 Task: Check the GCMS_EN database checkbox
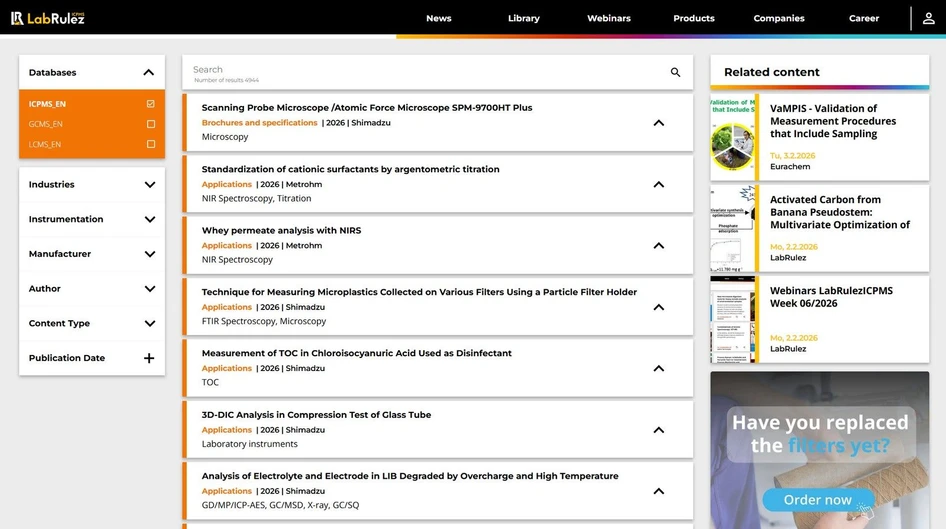click(x=151, y=124)
